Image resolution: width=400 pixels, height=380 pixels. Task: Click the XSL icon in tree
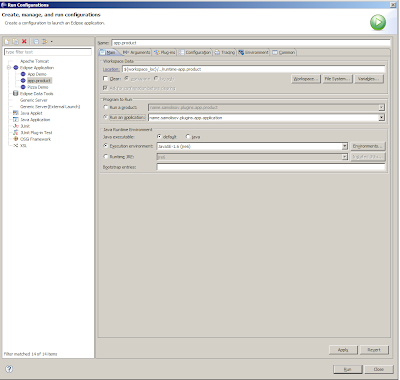[x=15, y=145]
